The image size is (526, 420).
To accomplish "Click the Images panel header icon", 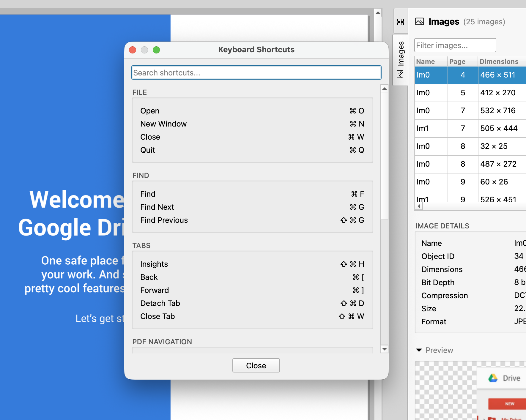I will pyautogui.click(x=420, y=22).
